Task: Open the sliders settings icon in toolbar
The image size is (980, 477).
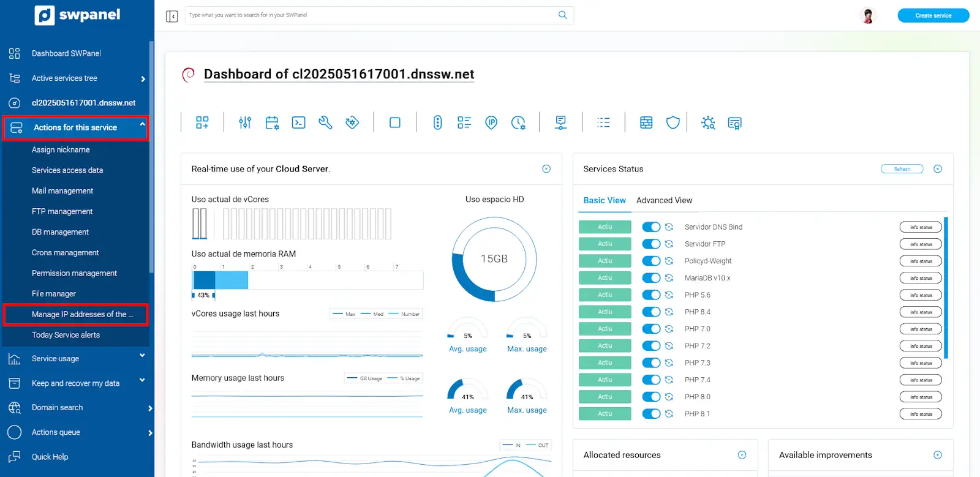Action: (245, 122)
